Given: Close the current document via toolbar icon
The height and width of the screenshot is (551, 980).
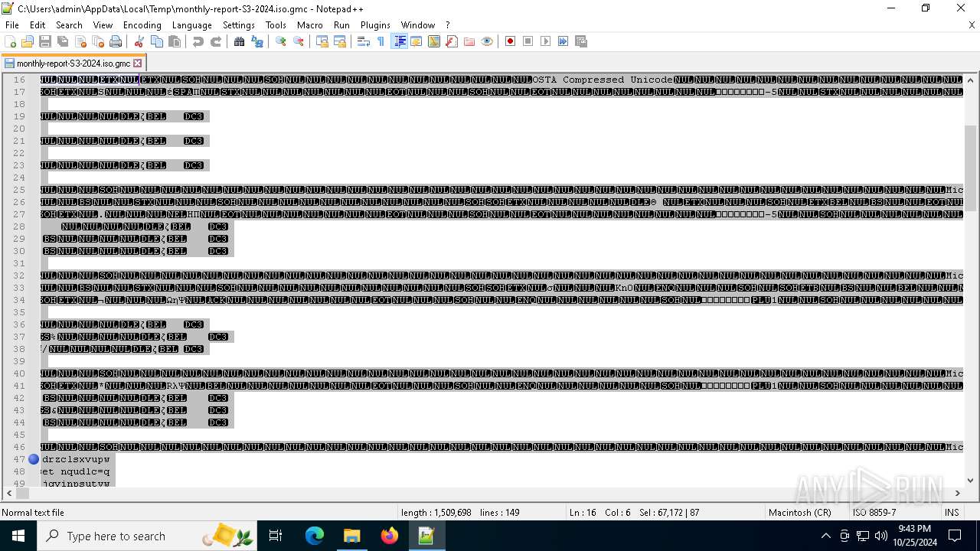Looking at the screenshot, I should [x=80, y=41].
